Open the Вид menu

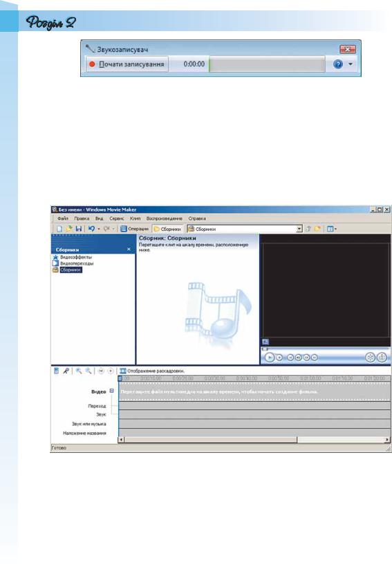[x=99, y=219]
